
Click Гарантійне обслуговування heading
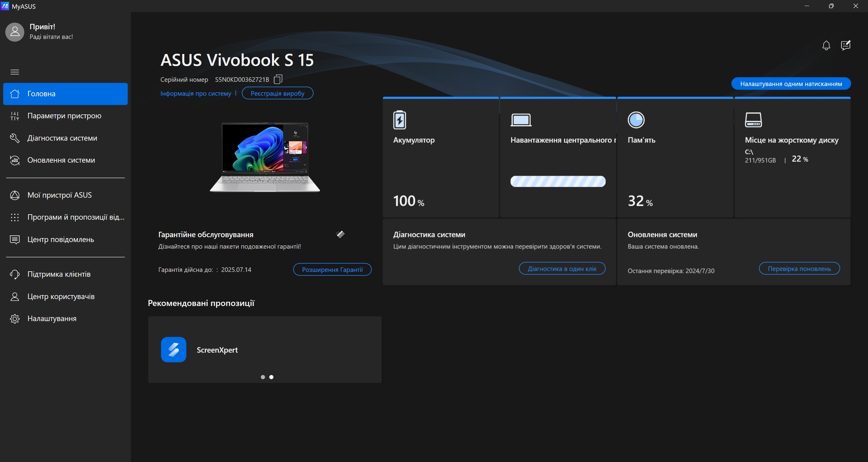coord(206,235)
